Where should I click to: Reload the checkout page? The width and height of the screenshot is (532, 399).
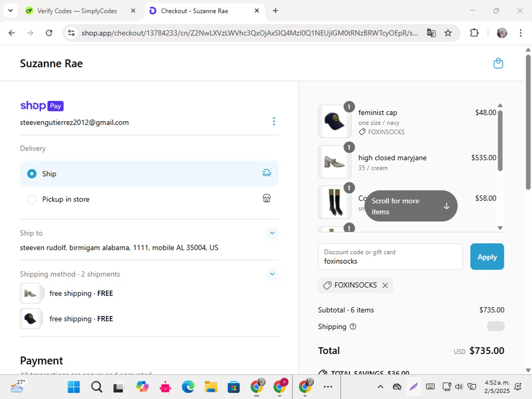click(49, 33)
